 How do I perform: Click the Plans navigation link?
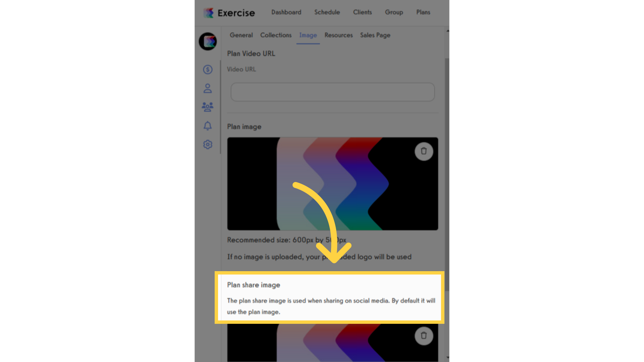point(423,12)
